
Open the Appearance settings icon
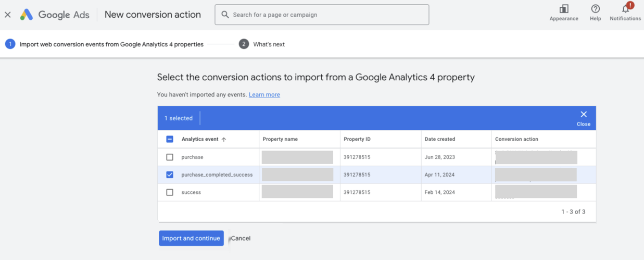click(564, 9)
